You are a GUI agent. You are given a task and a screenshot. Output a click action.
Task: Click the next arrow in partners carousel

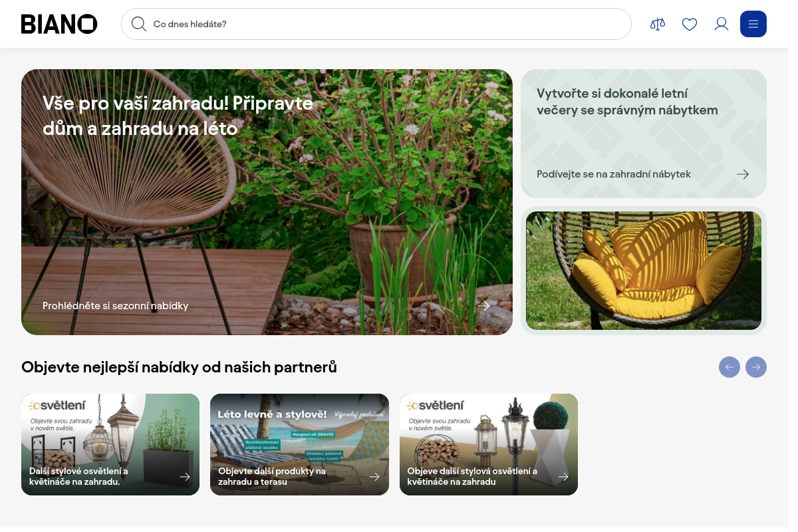(x=756, y=367)
